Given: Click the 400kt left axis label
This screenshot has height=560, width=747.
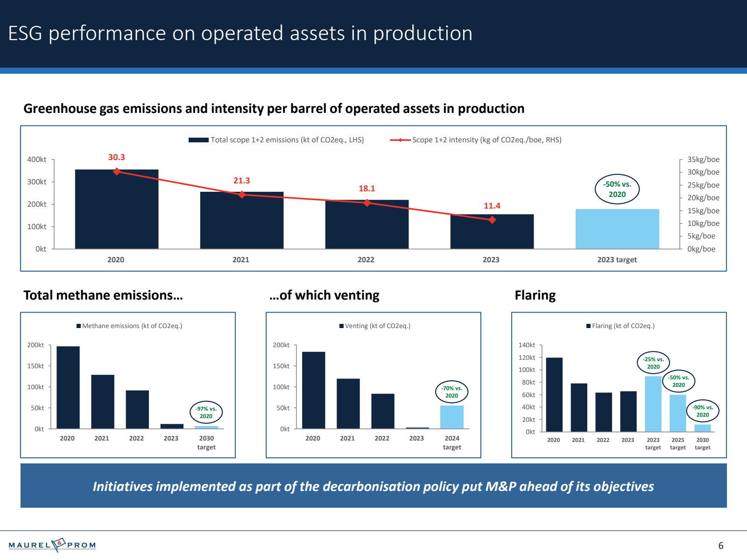Looking at the screenshot, I should coord(37,160).
